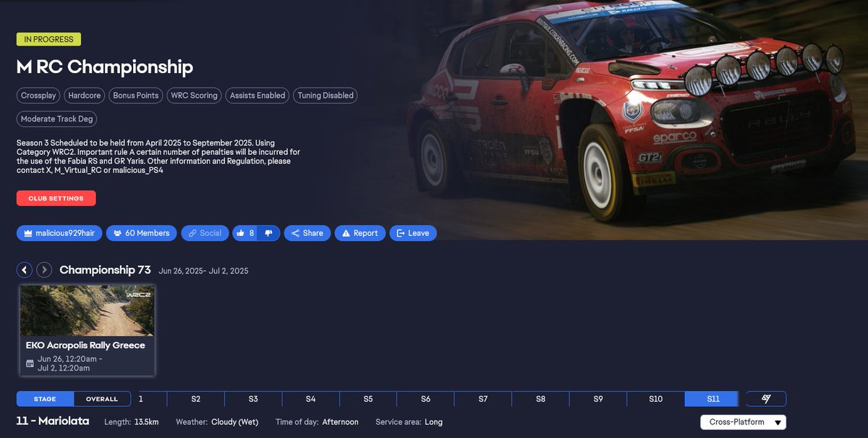Viewport: 868px width, 438px height.
Task: Open the power stage flag tab
Action: (x=766, y=399)
